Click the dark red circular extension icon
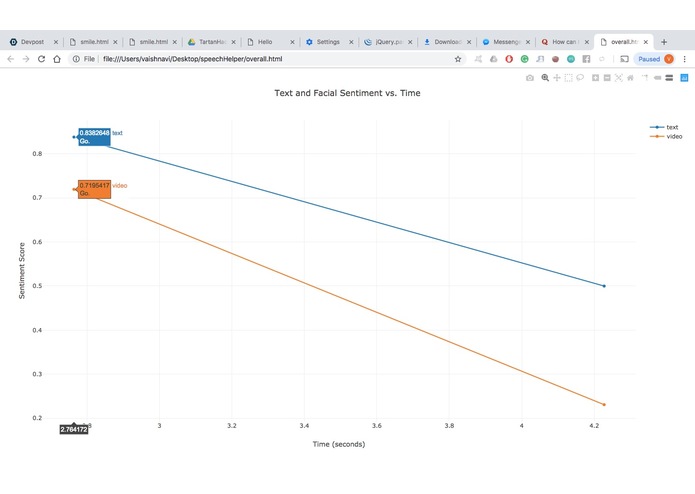695x494 pixels. point(555,59)
